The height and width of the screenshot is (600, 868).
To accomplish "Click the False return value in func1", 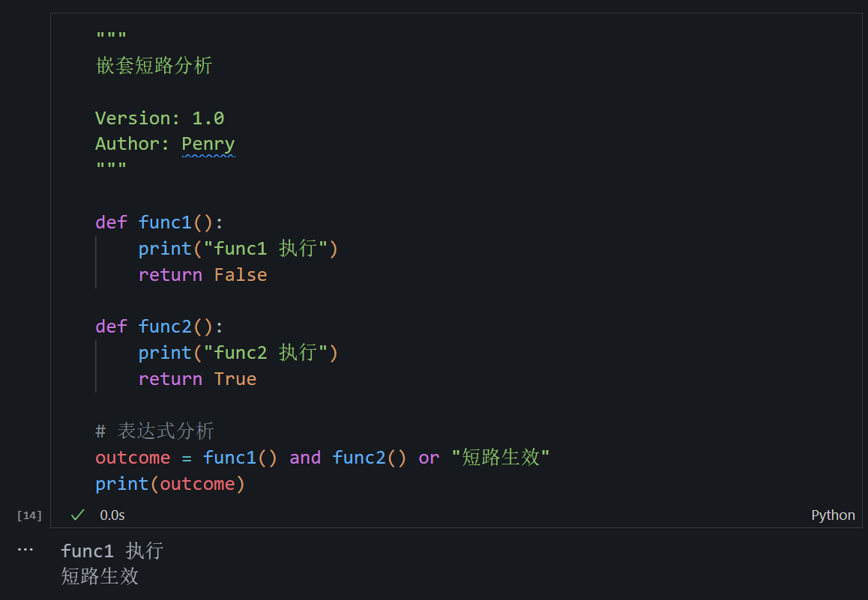I will [x=241, y=275].
